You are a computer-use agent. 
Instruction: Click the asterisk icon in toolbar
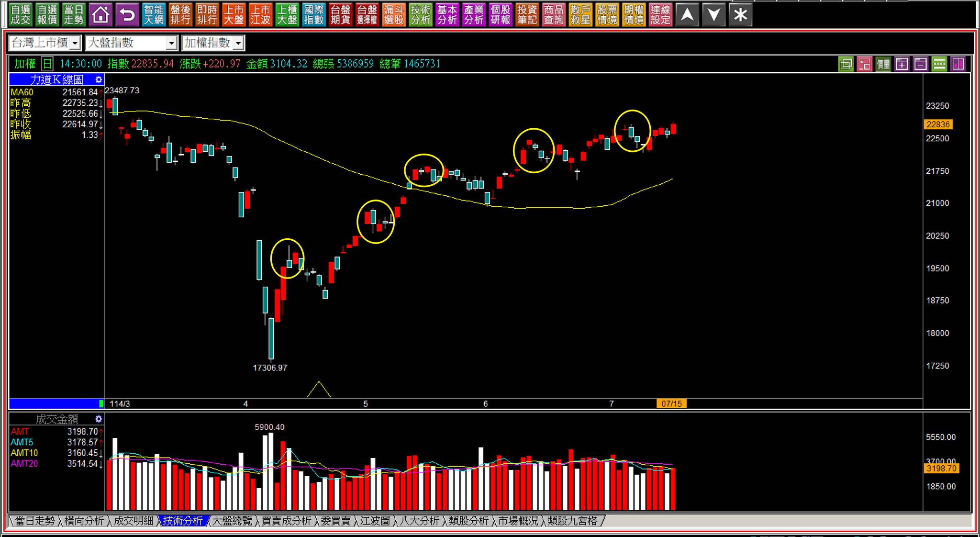(740, 15)
